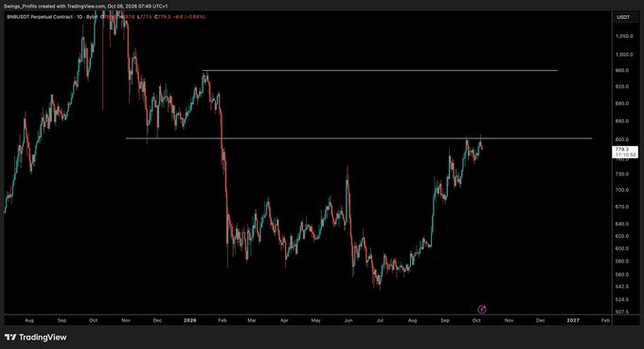644x349 pixels.
Task: Click the close value C779.3 in the legend
Action: [x=162, y=17]
